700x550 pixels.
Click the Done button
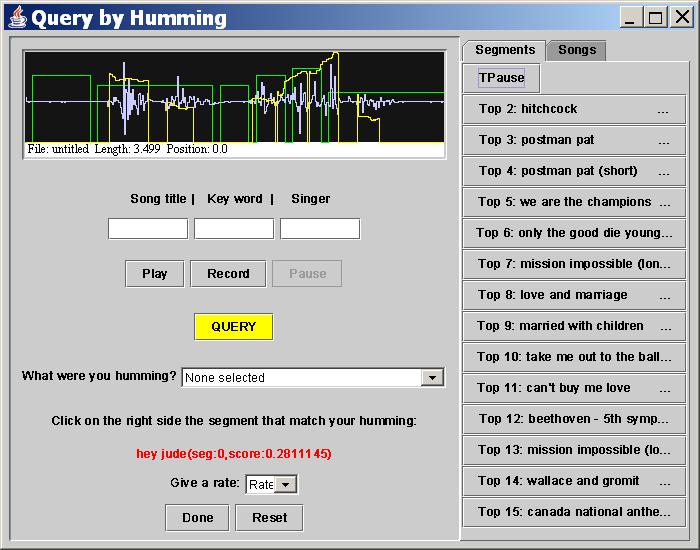tap(198, 517)
